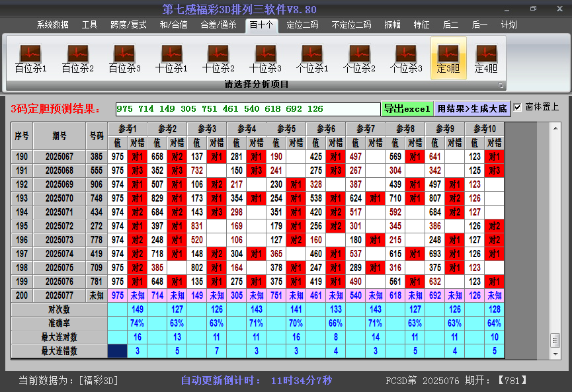Viewport: 572px width, 392px height.
Task: Click the period cell 2025073
Action: tap(60, 240)
